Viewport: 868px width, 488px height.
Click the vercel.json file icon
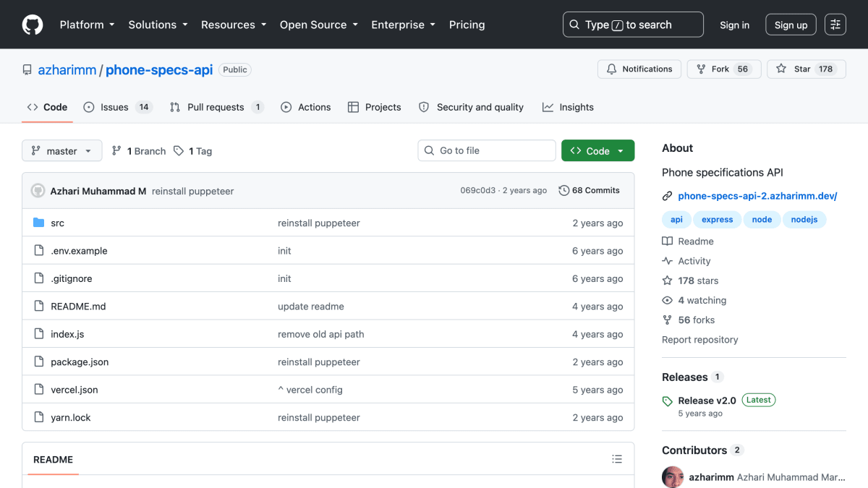[39, 390]
